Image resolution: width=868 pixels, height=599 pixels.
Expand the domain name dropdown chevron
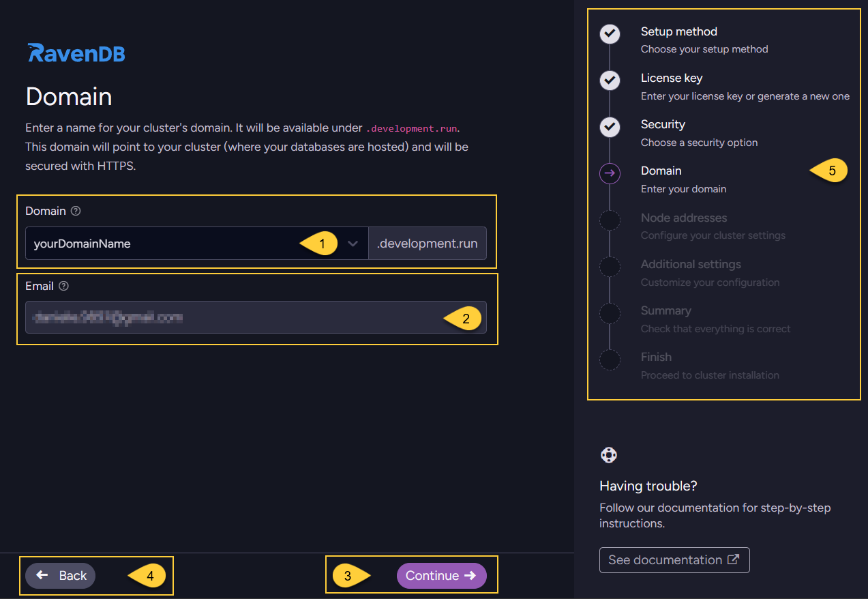click(353, 244)
